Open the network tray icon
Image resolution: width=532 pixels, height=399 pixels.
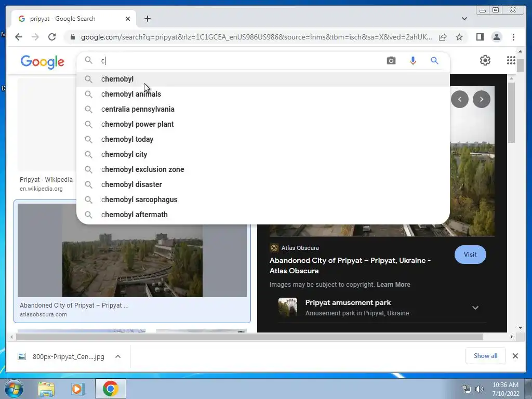click(x=467, y=389)
